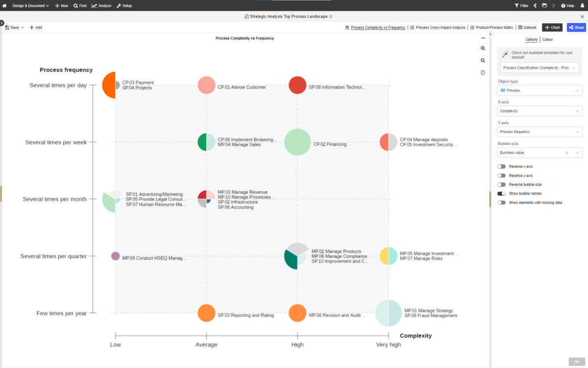The height and width of the screenshot is (368, 588).
Task: Open the Product-Process Matrix tab
Action: coord(491,27)
